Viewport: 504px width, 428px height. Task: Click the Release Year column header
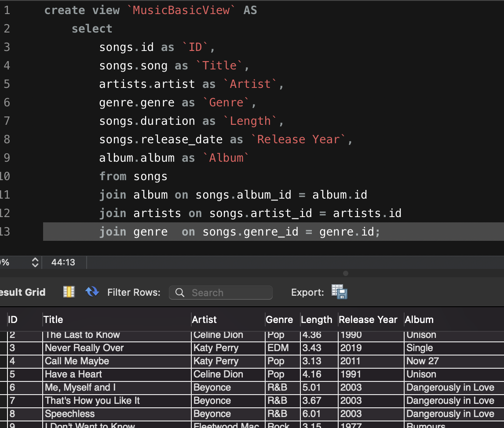click(371, 319)
